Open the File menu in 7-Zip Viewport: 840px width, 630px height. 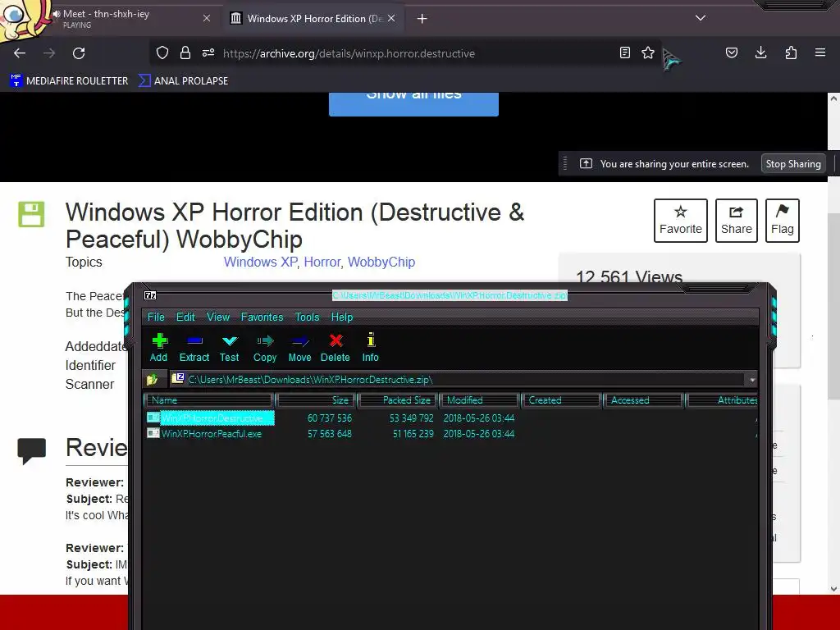click(x=156, y=317)
